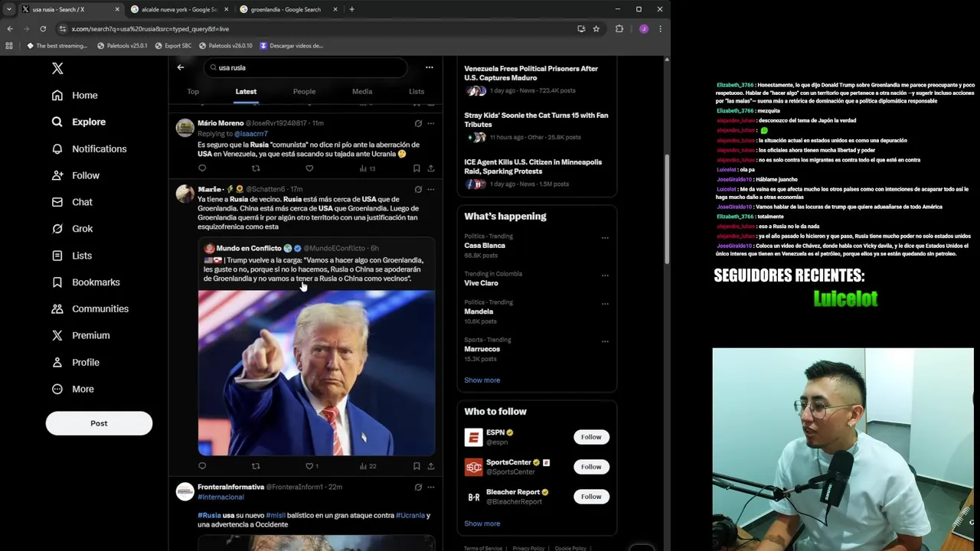
Task: Open Venezuela Frees Political Prisoners news
Action: tap(537, 79)
